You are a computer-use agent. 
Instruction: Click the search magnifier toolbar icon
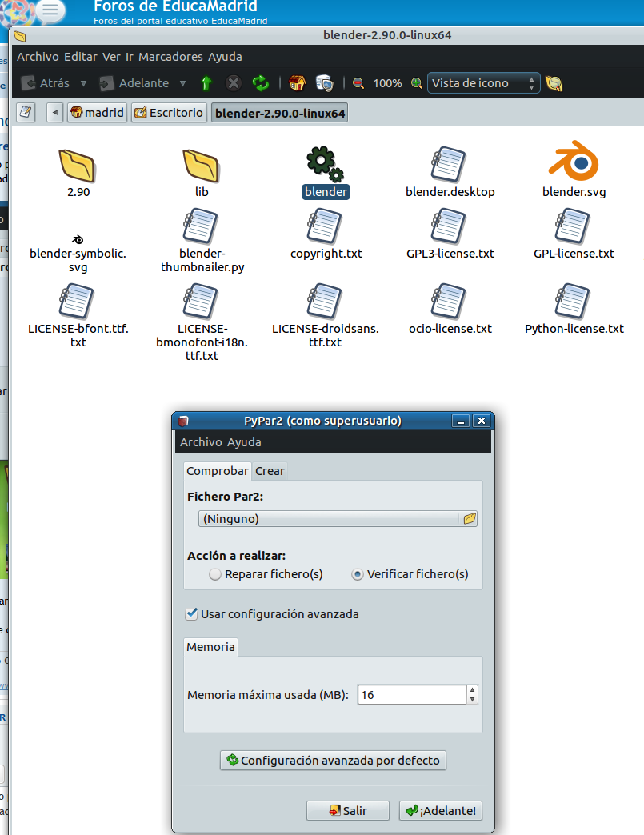(554, 83)
